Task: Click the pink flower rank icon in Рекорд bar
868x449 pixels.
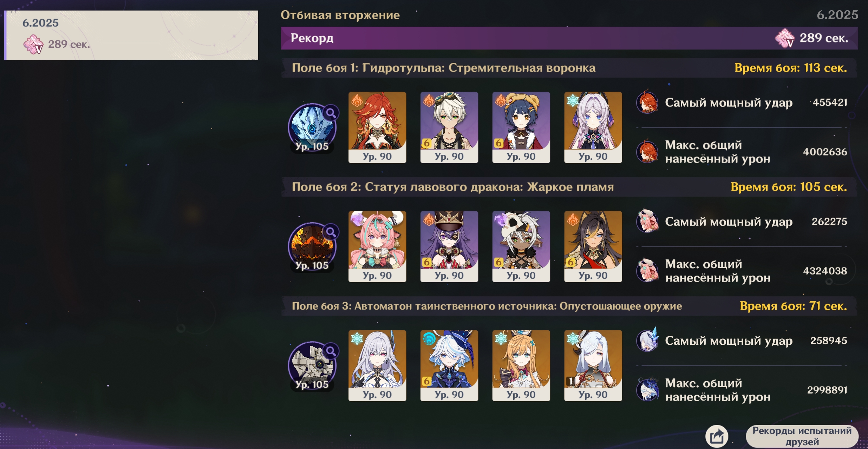Action: [x=785, y=38]
